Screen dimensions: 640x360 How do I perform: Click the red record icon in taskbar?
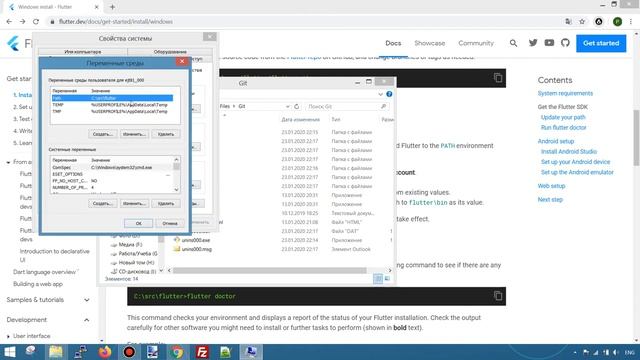pyautogui.click(x=129, y=352)
